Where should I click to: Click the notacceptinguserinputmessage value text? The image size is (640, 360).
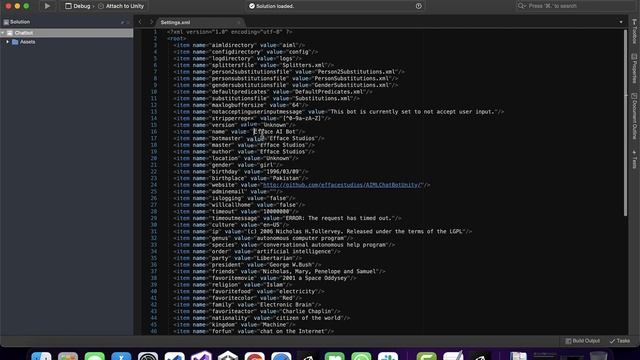412,111
